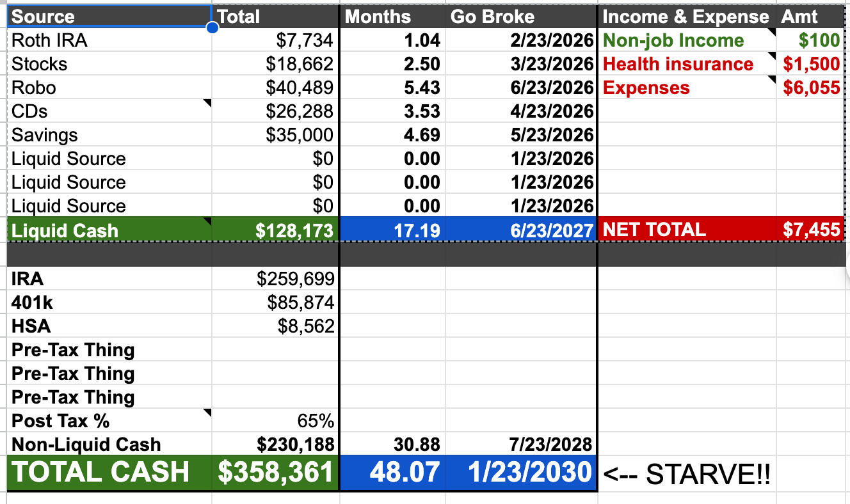Select the NET TOTAL $7,455 cell
This screenshot has height=504, width=850.
click(x=810, y=230)
